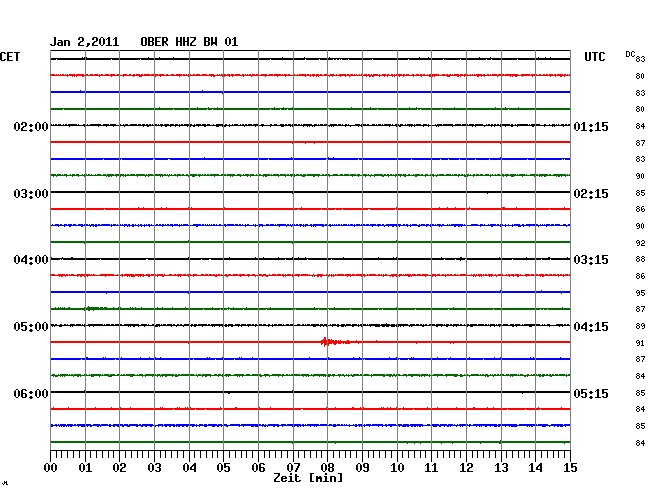Select minute tick label 12

click(x=466, y=468)
